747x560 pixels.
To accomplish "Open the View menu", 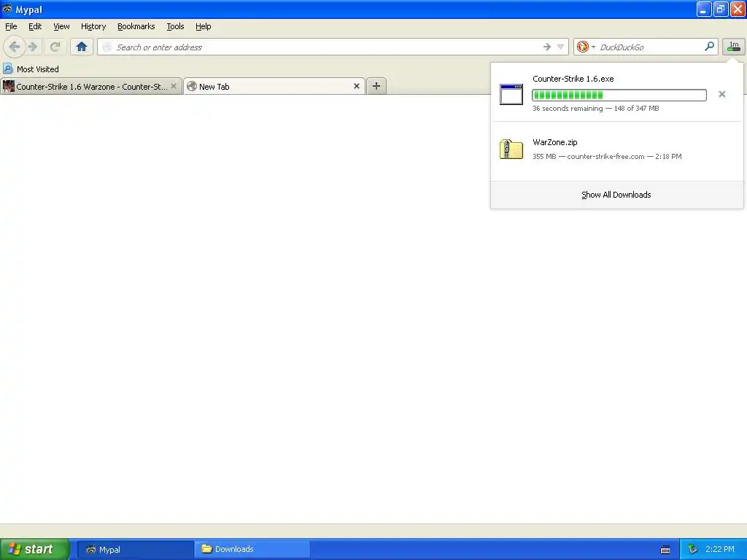I will pos(61,26).
